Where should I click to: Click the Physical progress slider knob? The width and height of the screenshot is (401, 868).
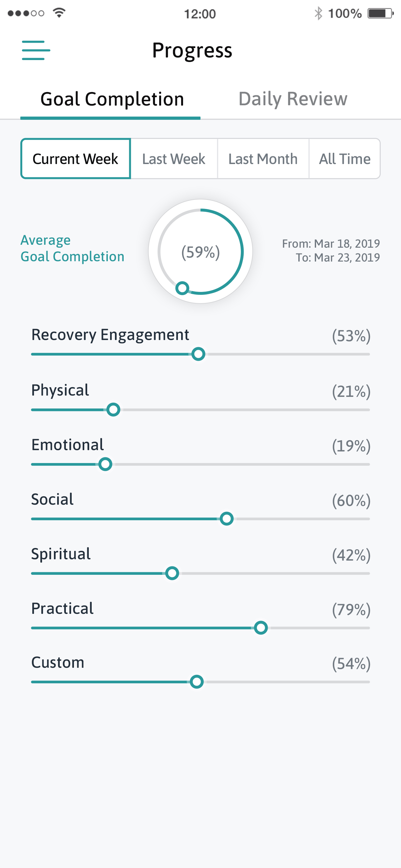(x=113, y=410)
